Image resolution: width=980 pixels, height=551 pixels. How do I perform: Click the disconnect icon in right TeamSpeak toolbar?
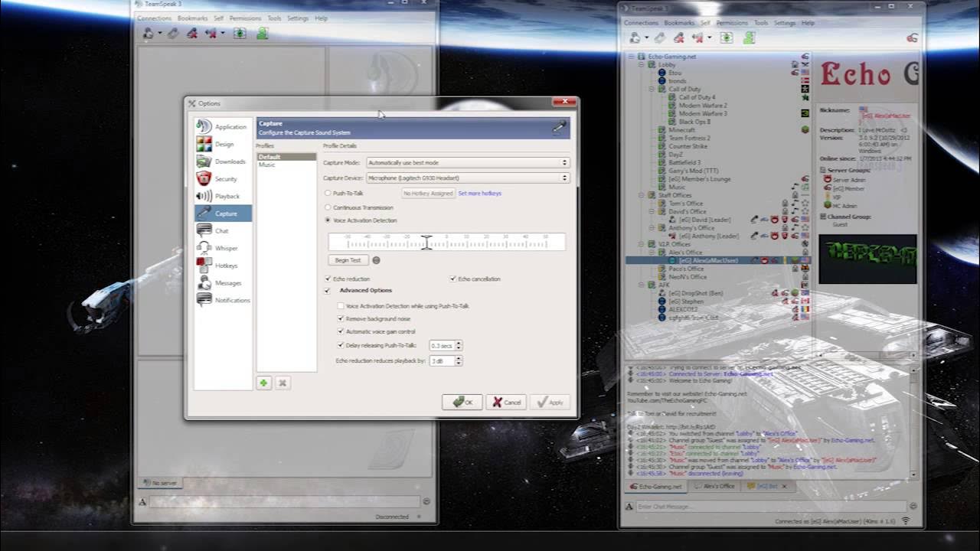pyautogui.click(x=661, y=37)
